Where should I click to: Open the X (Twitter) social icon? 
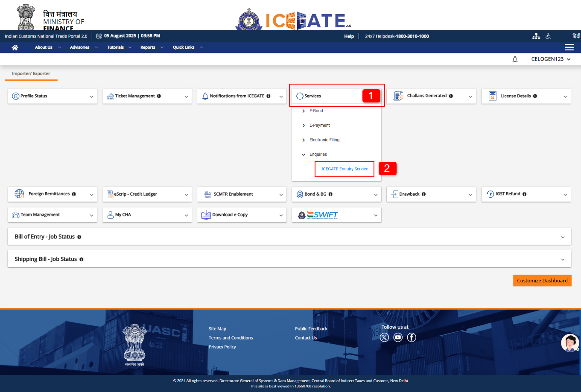pos(385,337)
